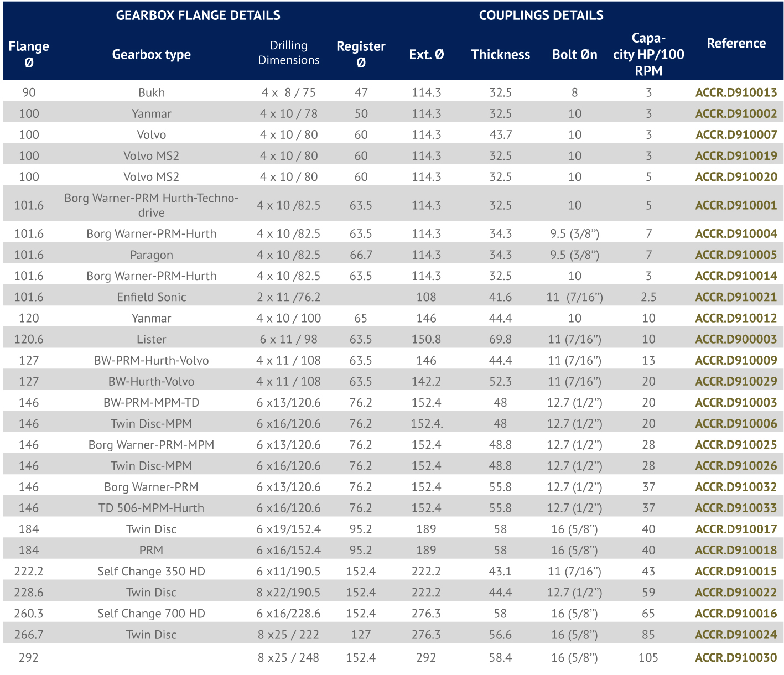Click reference ACCR.D910014
This screenshot has height=675, width=784.
(736, 276)
